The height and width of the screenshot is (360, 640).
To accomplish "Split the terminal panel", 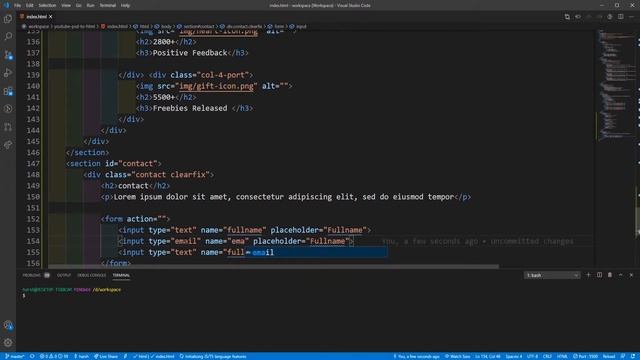I will point(599,275).
